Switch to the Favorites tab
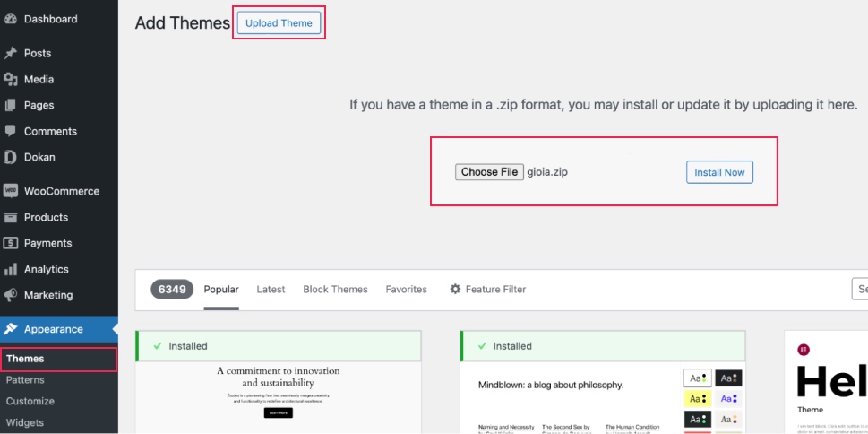This screenshot has width=868, height=434. tap(407, 290)
